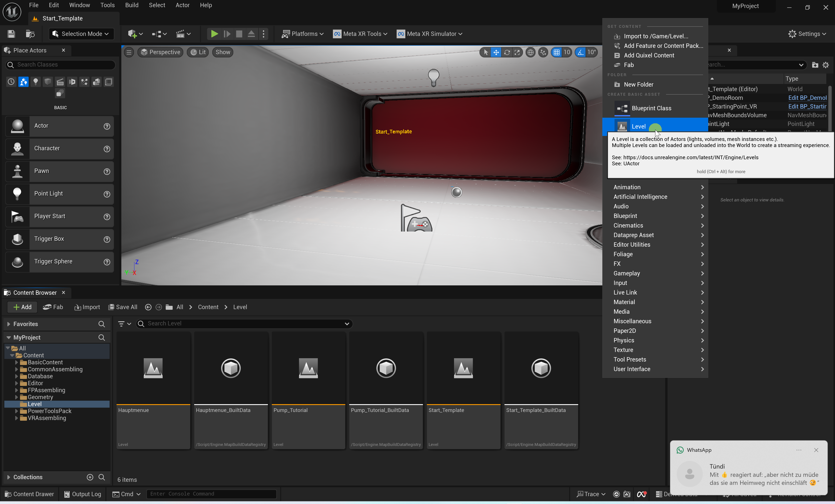Click the Stop simulation icon
835x504 pixels.
tap(239, 34)
